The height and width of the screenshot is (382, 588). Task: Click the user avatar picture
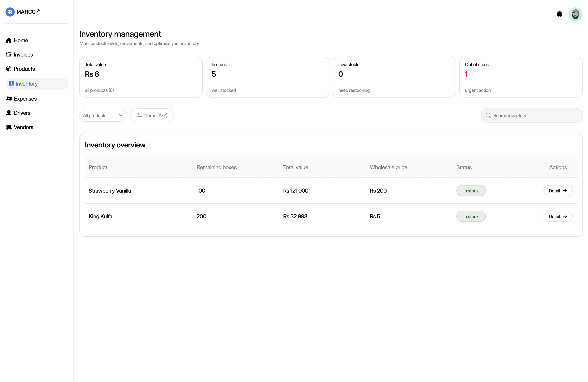pyautogui.click(x=575, y=14)
